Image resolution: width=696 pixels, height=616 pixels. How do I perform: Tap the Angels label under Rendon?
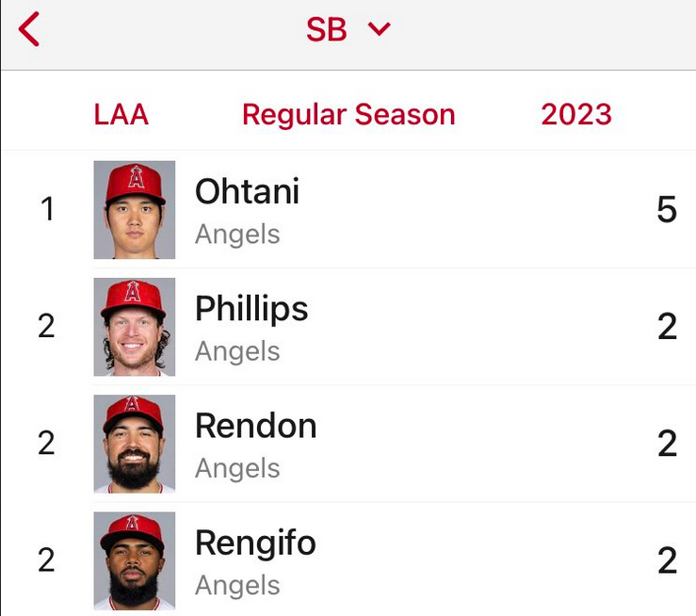coord(237,468)
